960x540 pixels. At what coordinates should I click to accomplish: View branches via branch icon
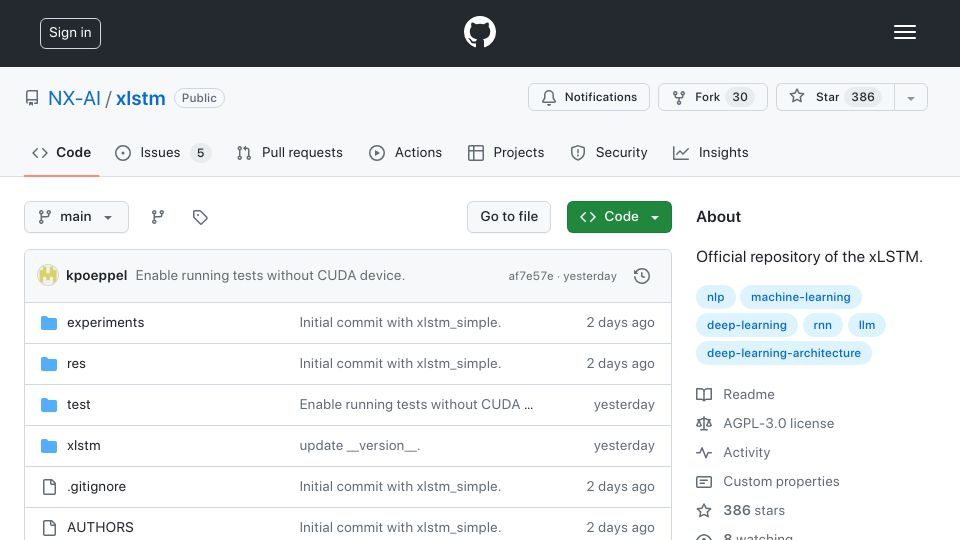[x=157, y=217]
